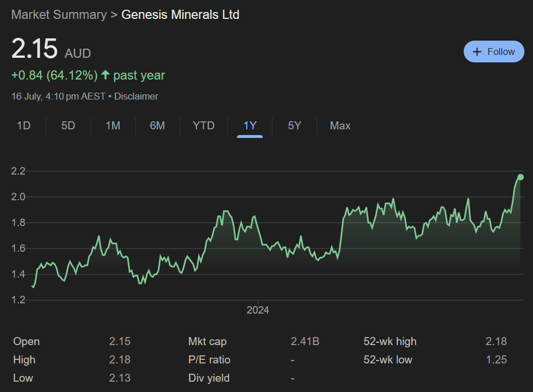Screen dimensions: 533x392
Task: Select the 1M time range tab
Action: click(113, 126)
